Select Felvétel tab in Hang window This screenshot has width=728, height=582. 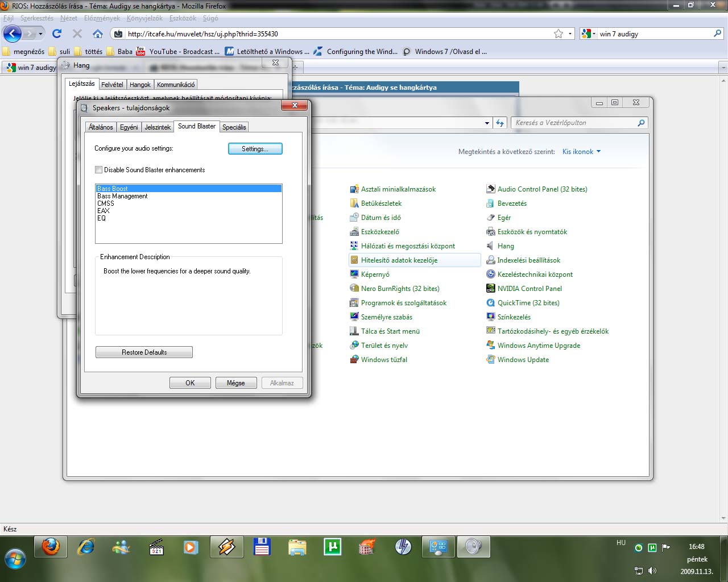pos(112,85)
